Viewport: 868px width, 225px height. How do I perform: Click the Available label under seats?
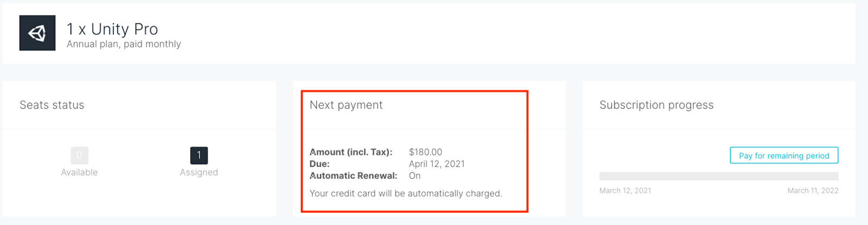(x=79, y=172)
